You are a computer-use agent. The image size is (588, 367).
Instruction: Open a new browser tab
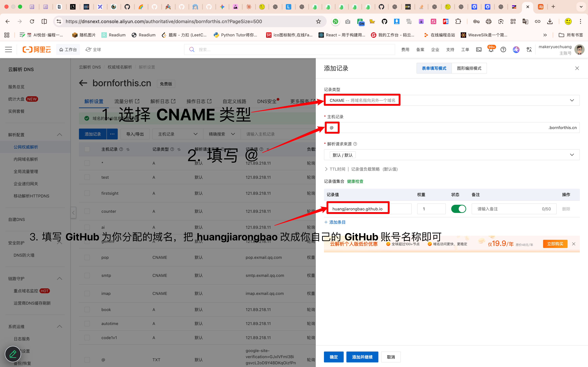553,7
